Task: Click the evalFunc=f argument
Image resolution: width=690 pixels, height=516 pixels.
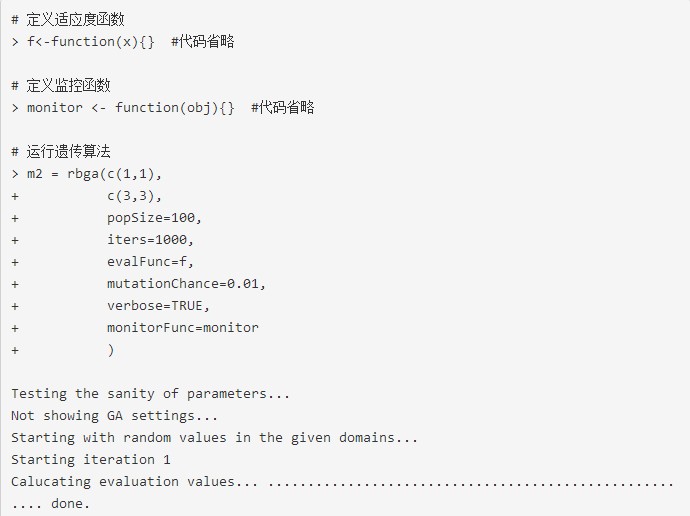Action: (x=150, y=262)
